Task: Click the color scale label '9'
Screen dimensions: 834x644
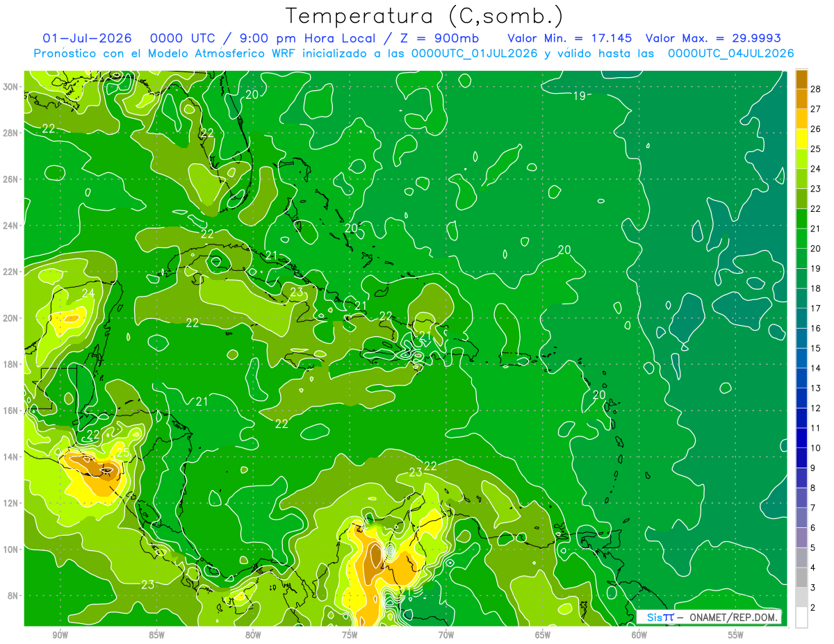Action: point(813,468)
